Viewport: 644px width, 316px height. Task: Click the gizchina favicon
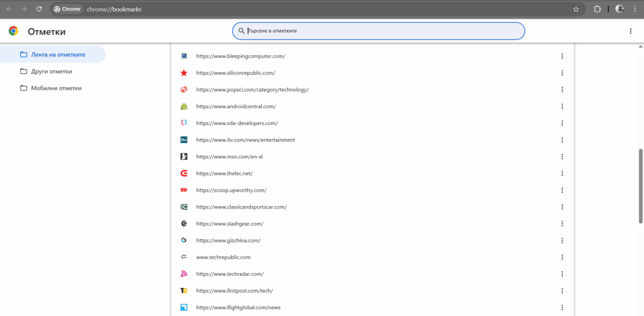(184, 241)
